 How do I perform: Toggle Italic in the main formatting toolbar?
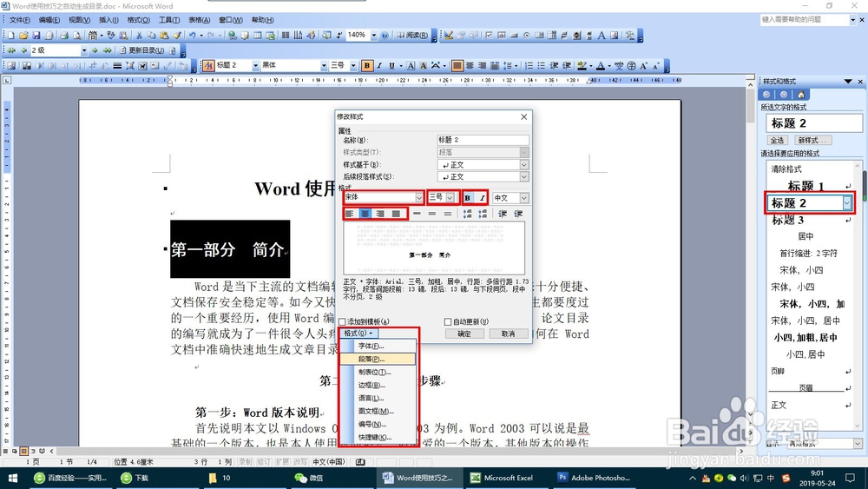[x=380, y=65]
